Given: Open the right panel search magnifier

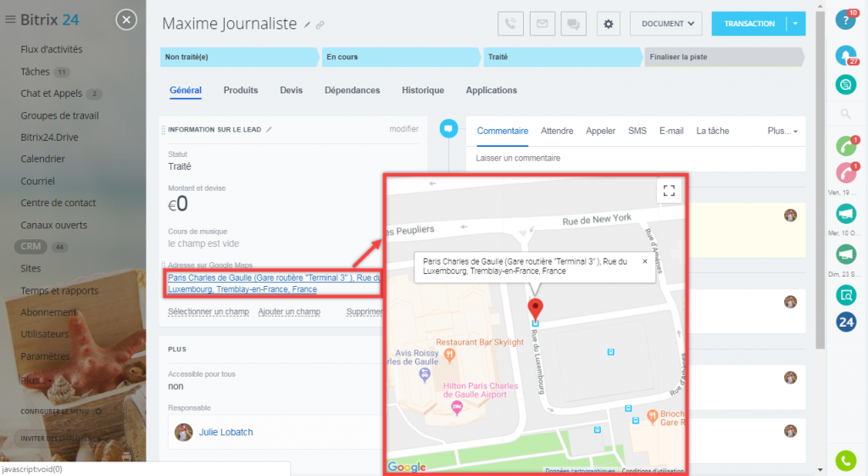Looking at the screenshot, I should 845,114.
